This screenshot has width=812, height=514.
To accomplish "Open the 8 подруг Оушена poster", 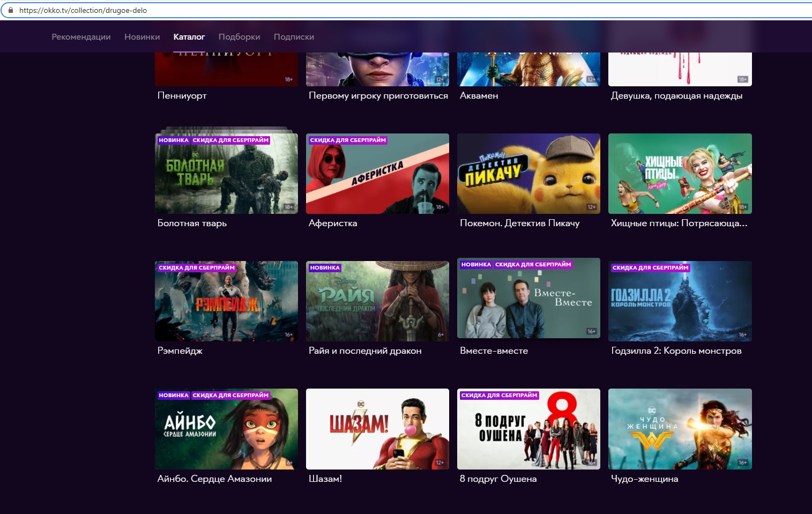I will point(528,429).
